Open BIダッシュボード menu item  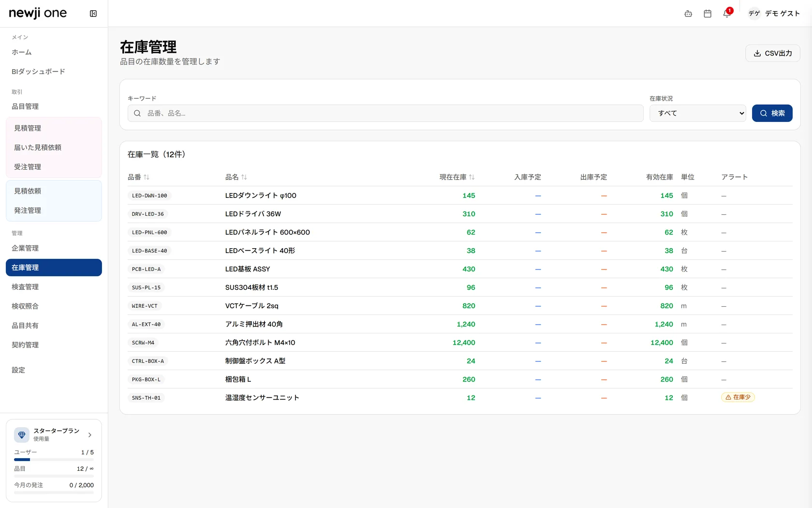click(x=54, y=72)
